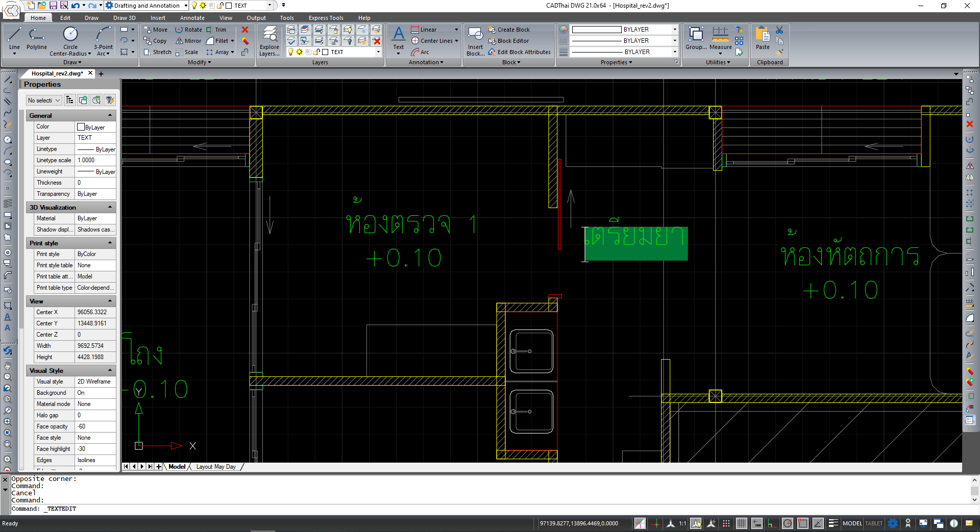Viewport: 980px width, 532px height.
Task: Toggle dynamic input in status bar
Action: [756, 523]
